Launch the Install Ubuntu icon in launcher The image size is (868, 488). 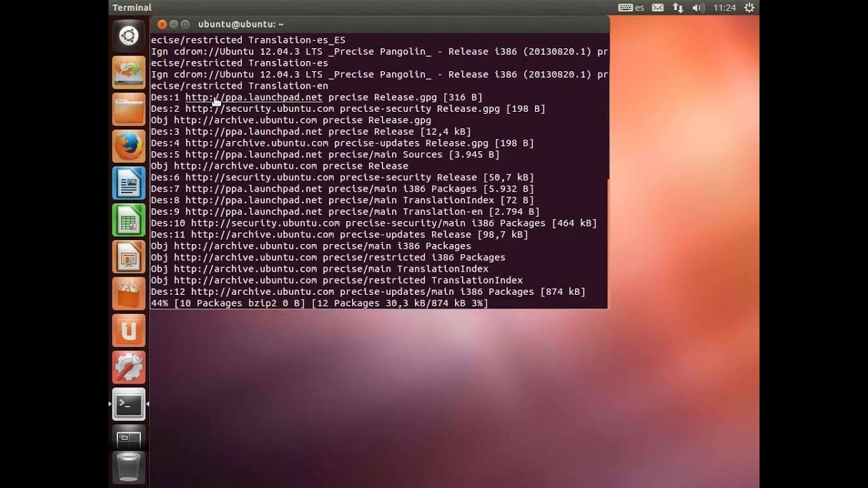coord(129,73)
